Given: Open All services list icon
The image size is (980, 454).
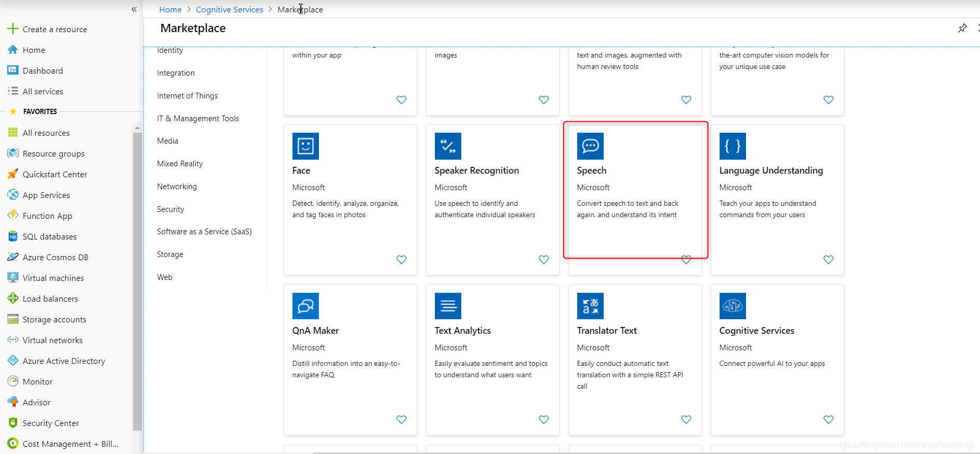Looking at the screenshot, I should click(13, 91).
